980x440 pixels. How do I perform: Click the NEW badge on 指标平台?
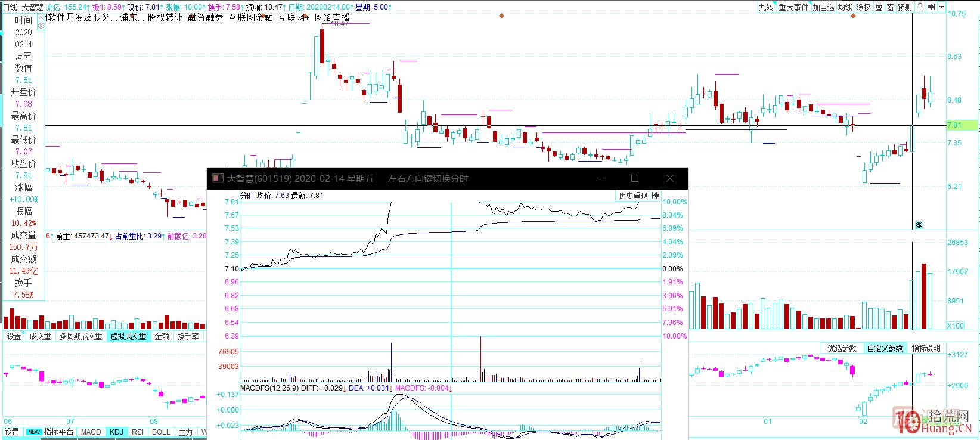[x=34, y=432]
